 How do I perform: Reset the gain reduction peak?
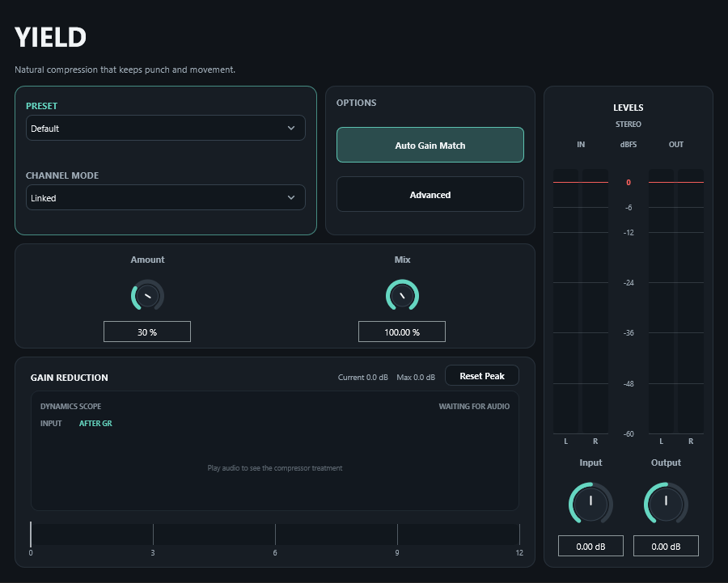point(482,376)
